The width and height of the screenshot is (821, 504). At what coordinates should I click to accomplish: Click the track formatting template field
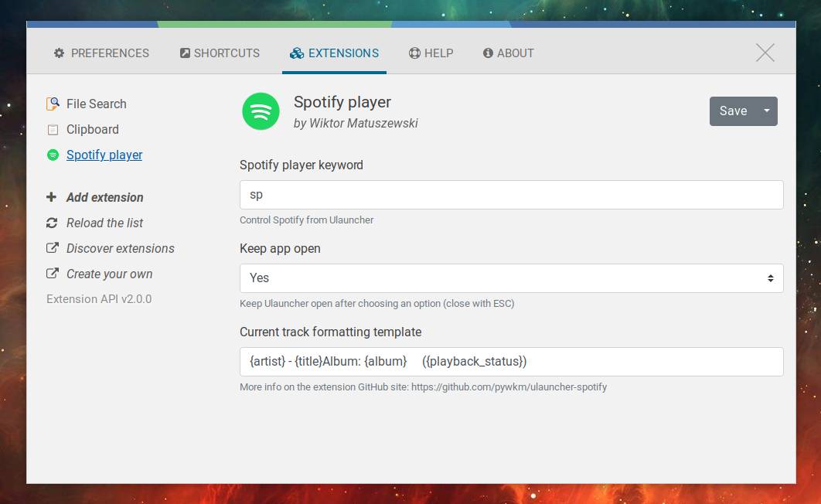pos(511,361)
